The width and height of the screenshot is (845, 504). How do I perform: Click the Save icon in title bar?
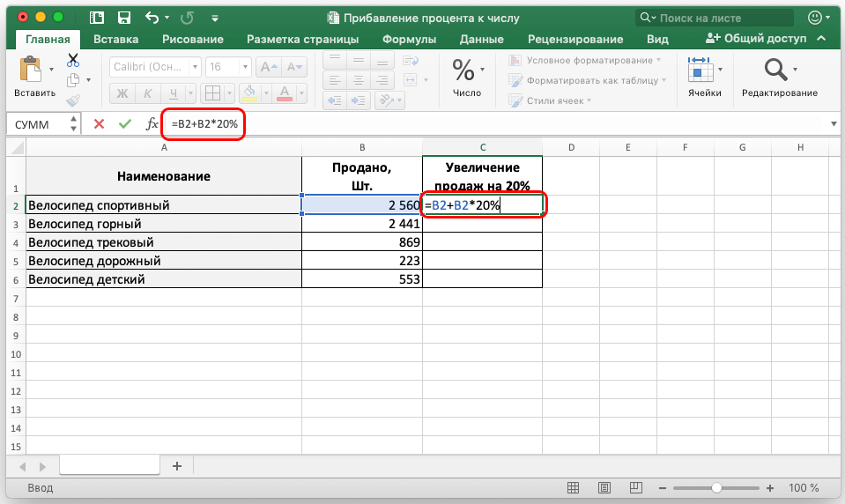click(123, 18)
